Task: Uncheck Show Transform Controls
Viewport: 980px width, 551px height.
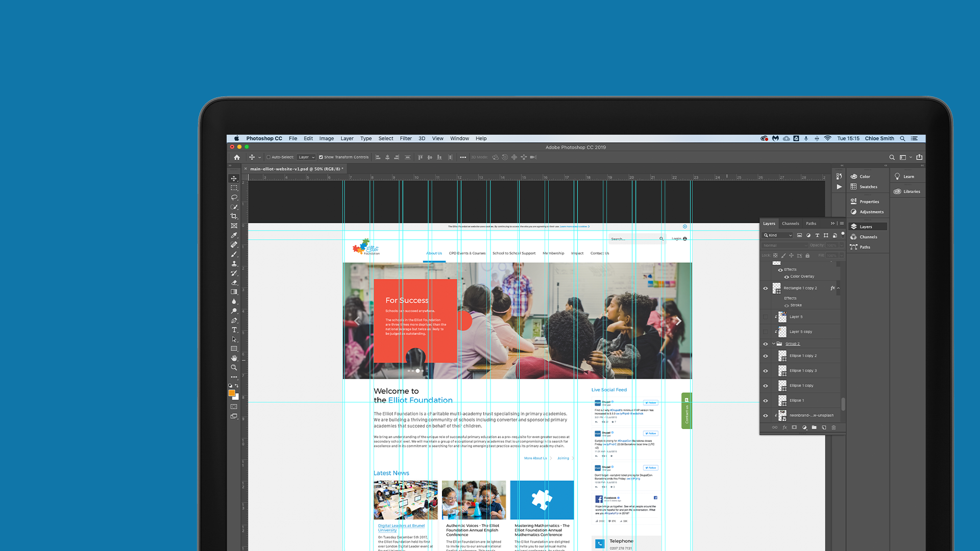Action: [x=321, y=157]
